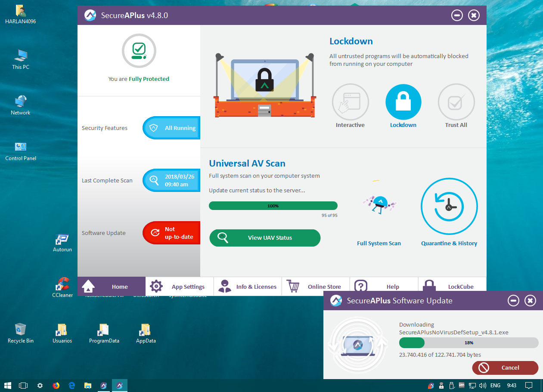
Task: Select the Recycle Bin icon
Action: [20, 333]
